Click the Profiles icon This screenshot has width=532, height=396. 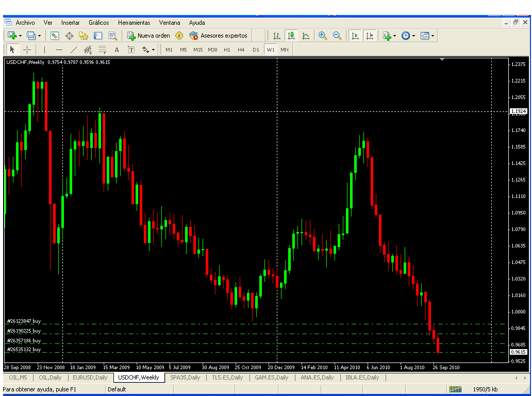click(31, 36)
